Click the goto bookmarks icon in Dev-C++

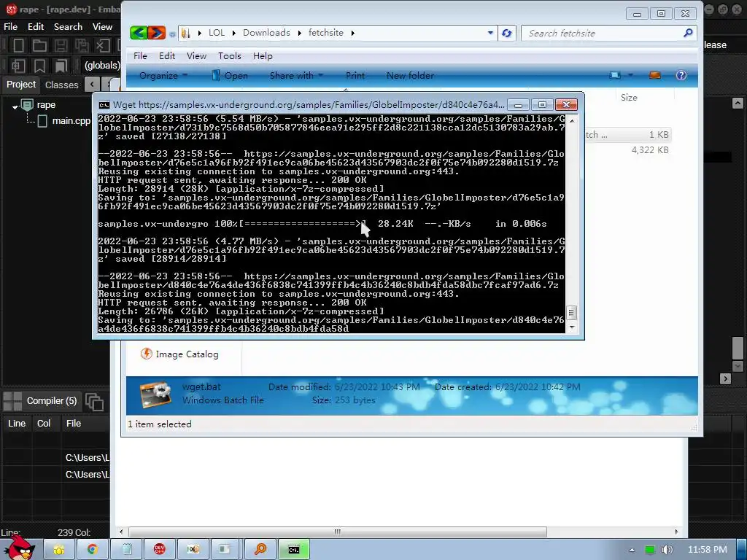tap(61, 65)
